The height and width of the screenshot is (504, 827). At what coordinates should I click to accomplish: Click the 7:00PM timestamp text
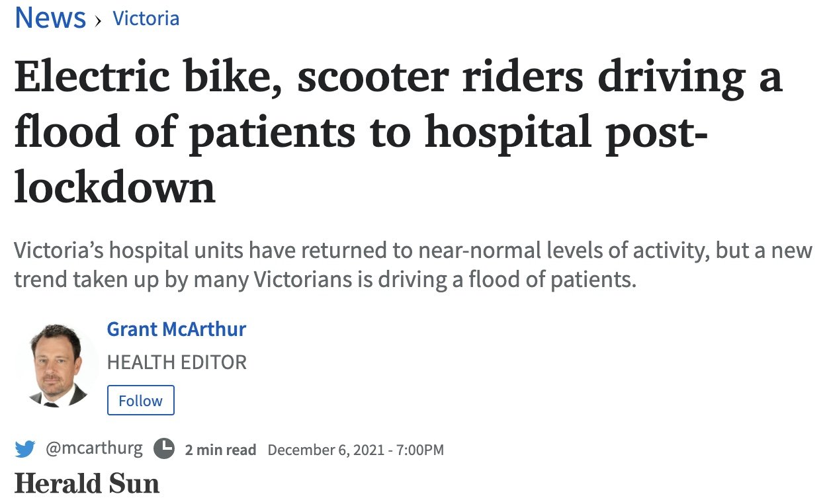[x=420, y=450]
